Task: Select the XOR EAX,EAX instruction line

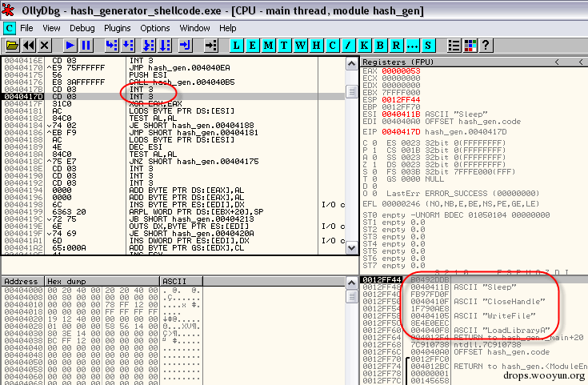Action: pos(155,103)
